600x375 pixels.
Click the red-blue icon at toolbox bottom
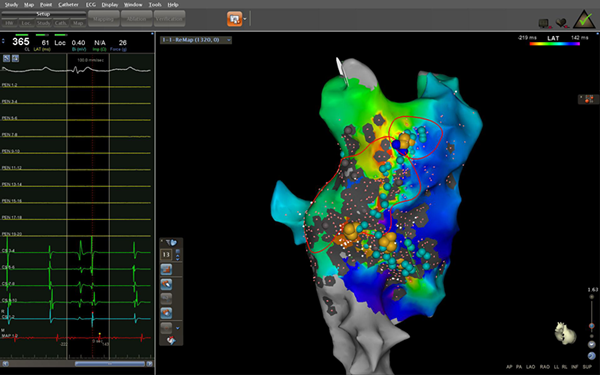[x=171, y=340]
